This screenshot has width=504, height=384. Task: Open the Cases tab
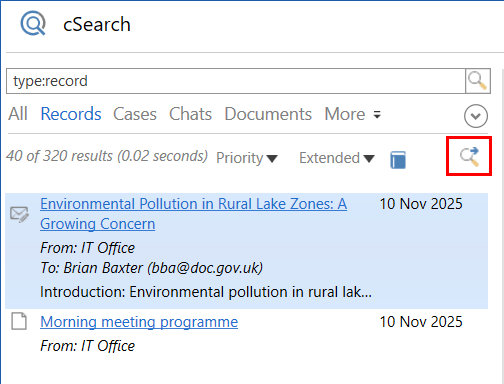135,114
